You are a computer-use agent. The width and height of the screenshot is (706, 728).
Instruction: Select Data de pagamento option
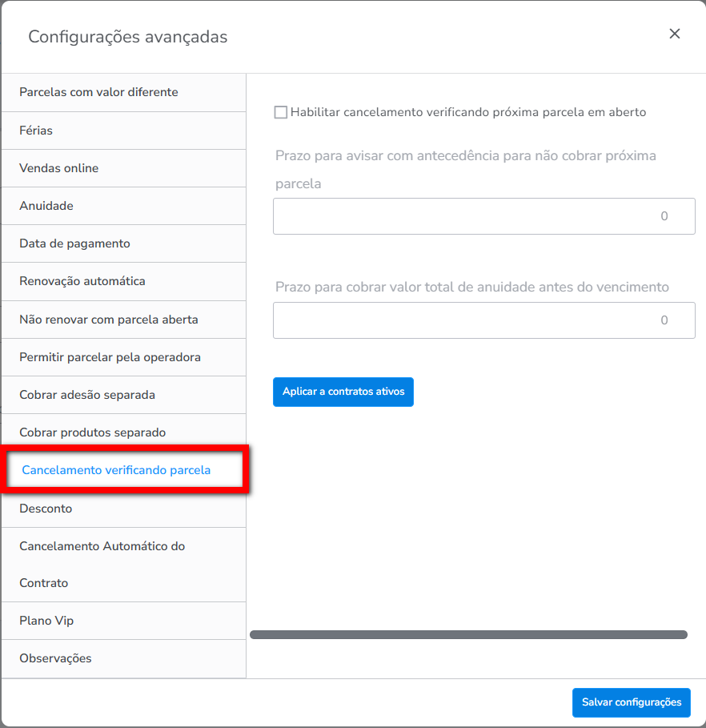click(74, 243)
